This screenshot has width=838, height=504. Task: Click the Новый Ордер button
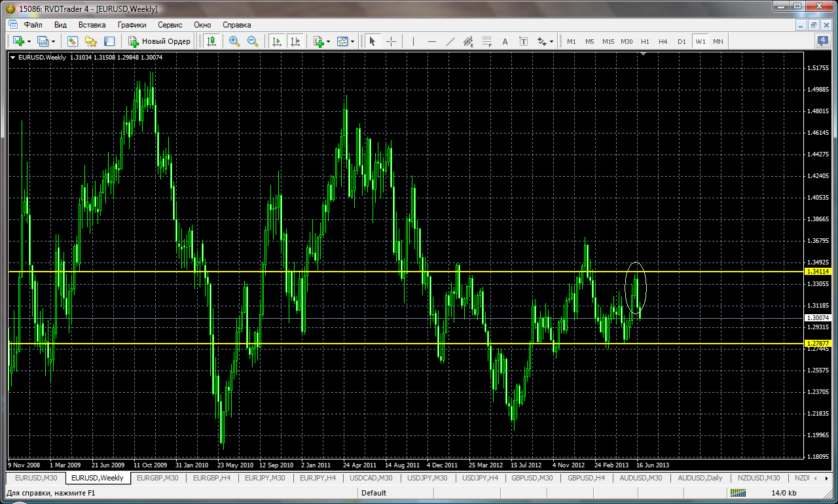click(160, 41)
